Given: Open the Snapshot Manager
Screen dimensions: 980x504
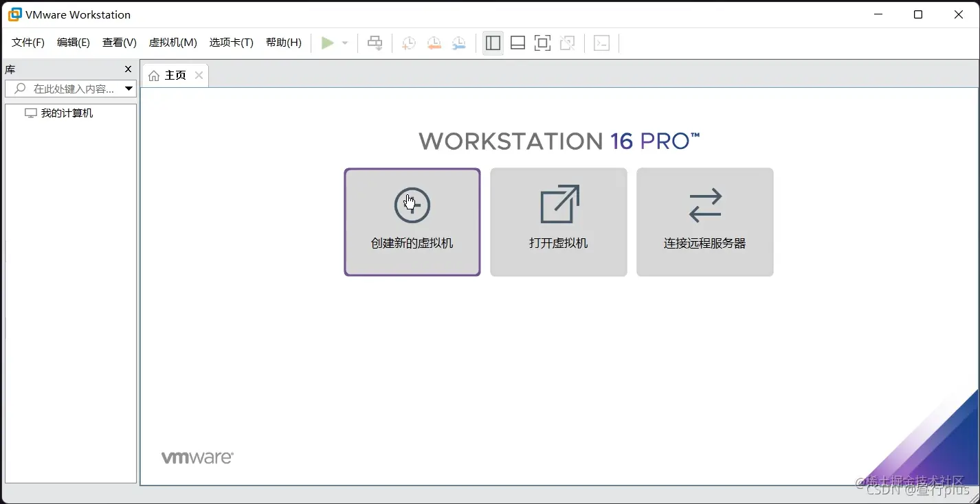Looking at the screenshot, I should tap(459, 42).
